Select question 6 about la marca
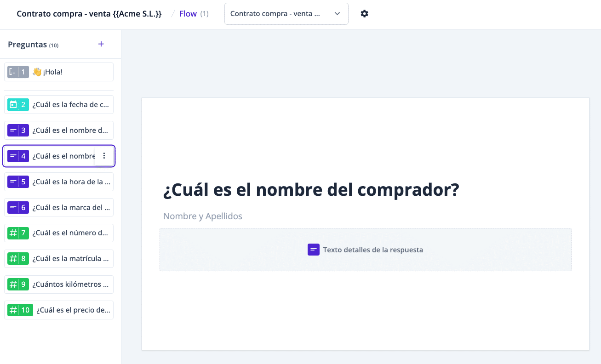The height and width of the screenshot is (364, 601). (x=71, y=208)
